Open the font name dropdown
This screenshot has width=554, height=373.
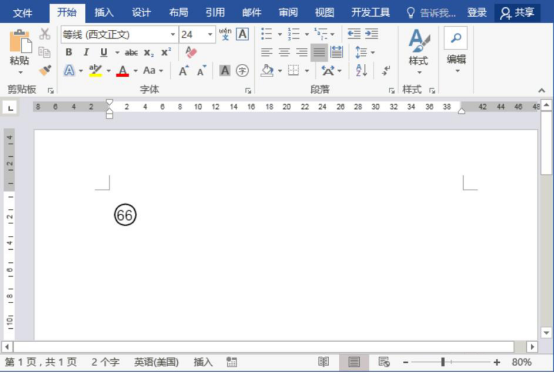(x=173, y=34)
